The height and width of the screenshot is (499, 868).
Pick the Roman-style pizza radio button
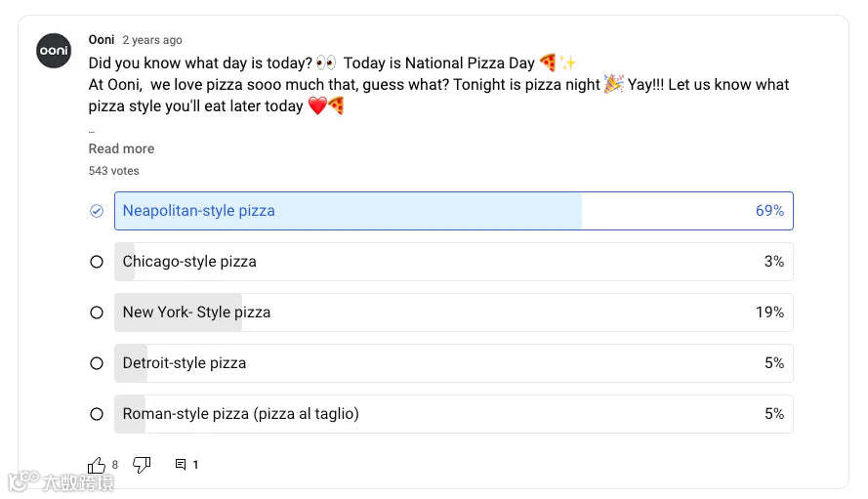point(97,414)
